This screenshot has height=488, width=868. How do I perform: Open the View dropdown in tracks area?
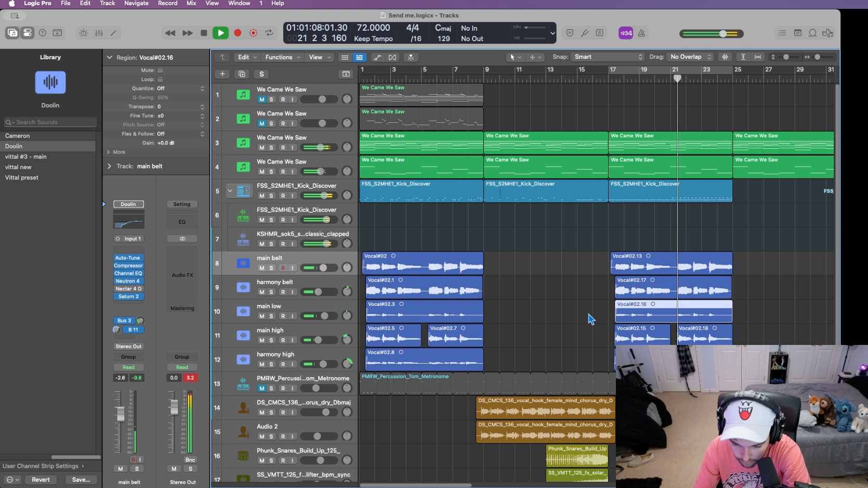(x=320, y=57)
